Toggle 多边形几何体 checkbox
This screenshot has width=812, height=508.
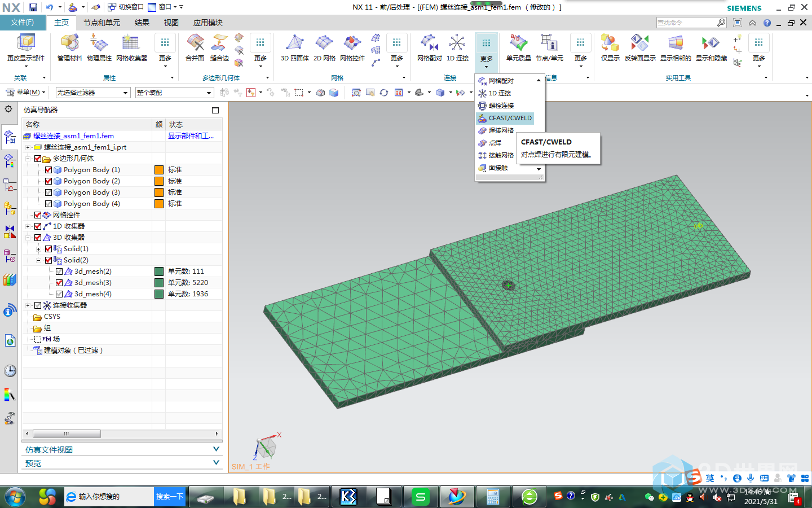[x=38, y=159]
